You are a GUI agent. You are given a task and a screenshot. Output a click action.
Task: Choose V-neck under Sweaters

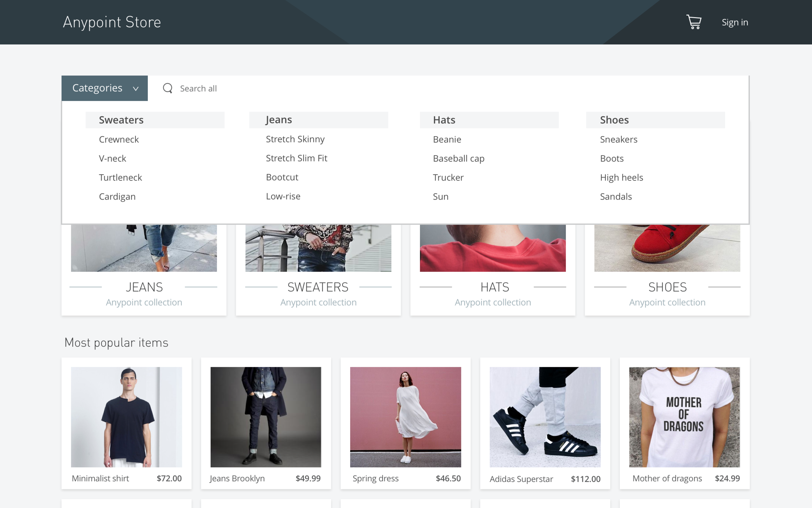[x=112, y=159]
